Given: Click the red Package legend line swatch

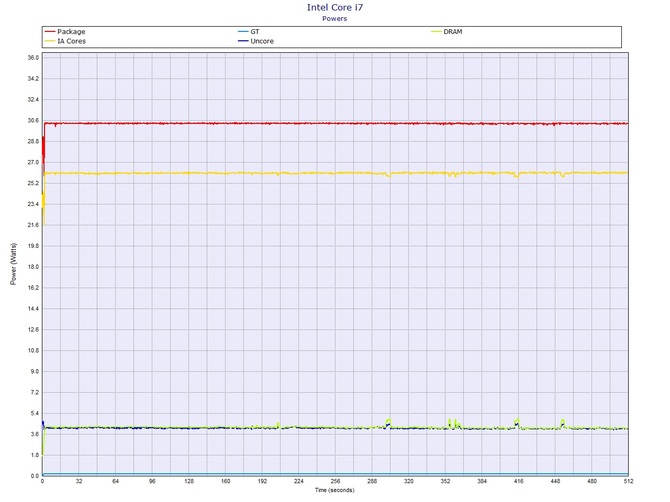Looking at the screenshot, I should [50, 32].
